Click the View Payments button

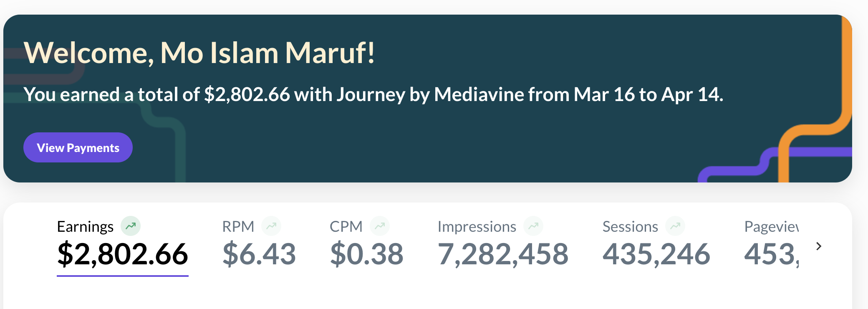pyautogui.click(x=78, y=148)
